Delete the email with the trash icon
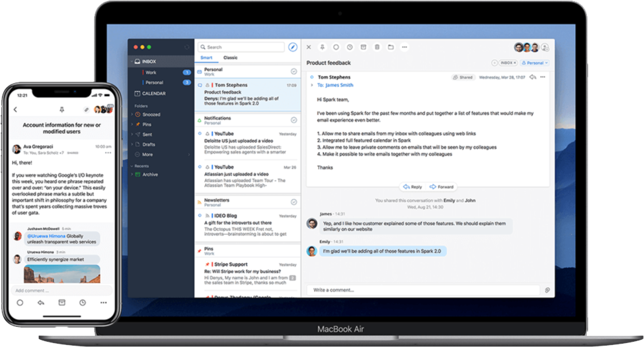644x347 pixels. click(377, 47)
